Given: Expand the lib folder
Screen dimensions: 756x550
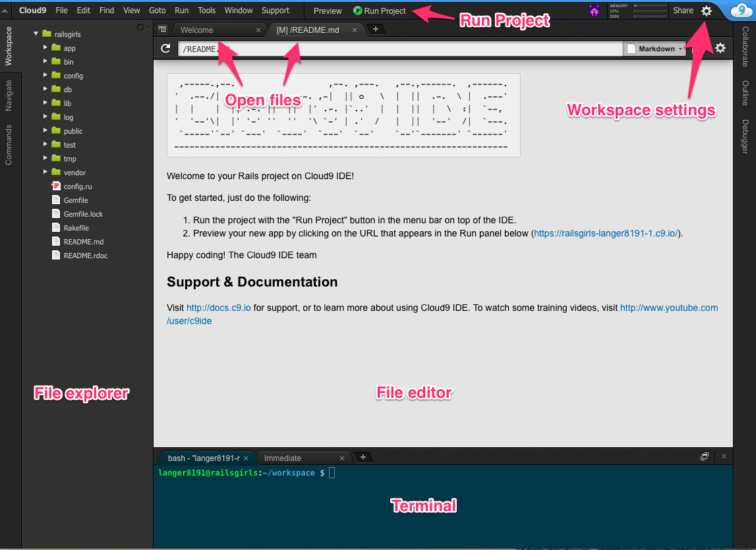Looking at the screenshot, I should [x=45, y=103].
